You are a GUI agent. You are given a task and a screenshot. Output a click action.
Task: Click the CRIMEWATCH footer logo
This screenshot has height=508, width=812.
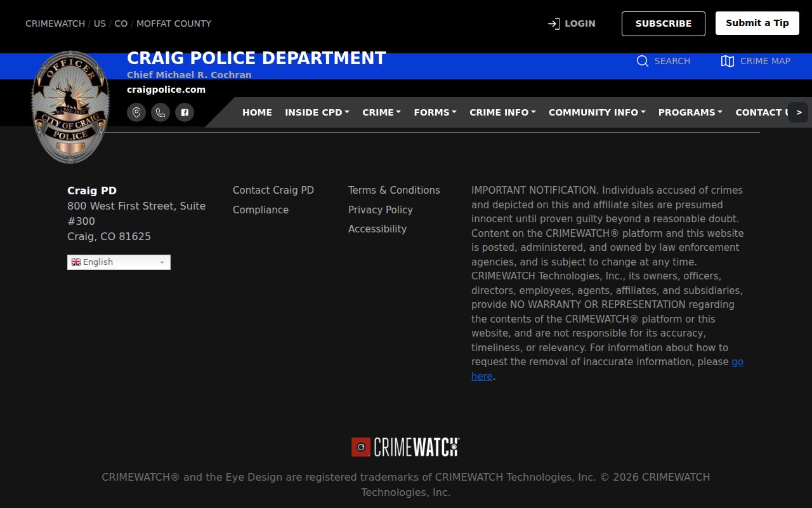click(x=405, y=447)
